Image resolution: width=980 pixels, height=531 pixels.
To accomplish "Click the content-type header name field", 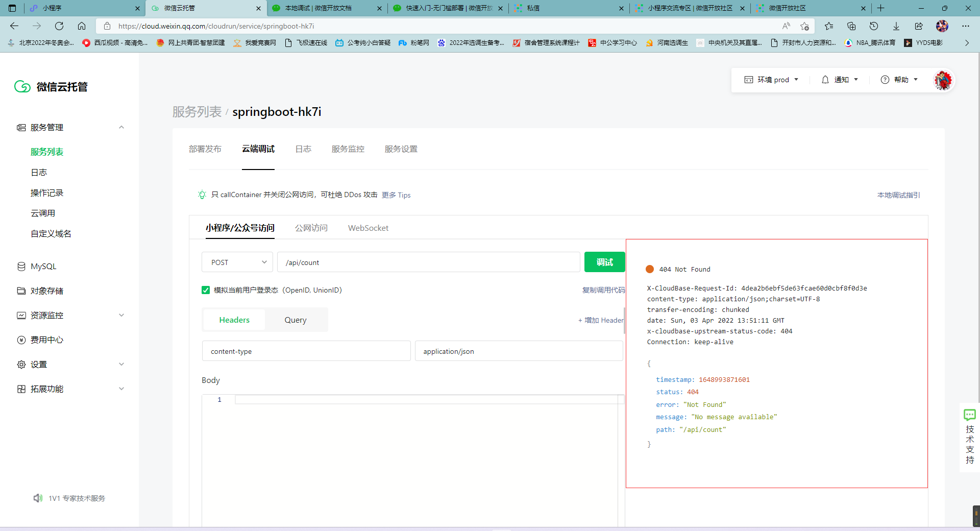I will 306,351.
